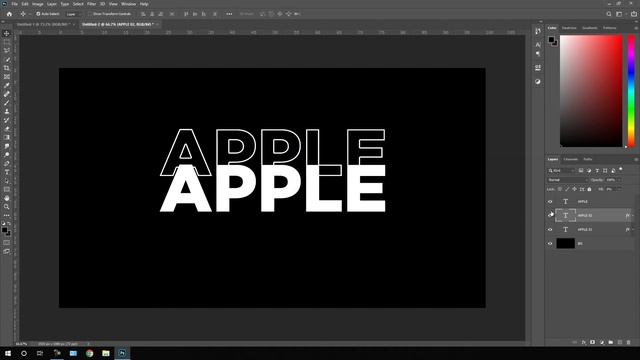Screen dimensions: 640x360
Task: Select the Brush tool
Action: coord(7,103)
